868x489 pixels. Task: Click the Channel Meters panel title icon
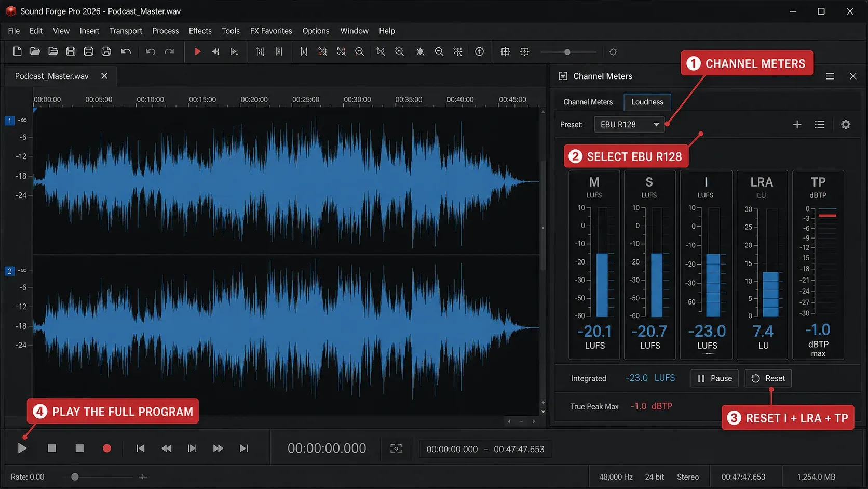[563, 76]
